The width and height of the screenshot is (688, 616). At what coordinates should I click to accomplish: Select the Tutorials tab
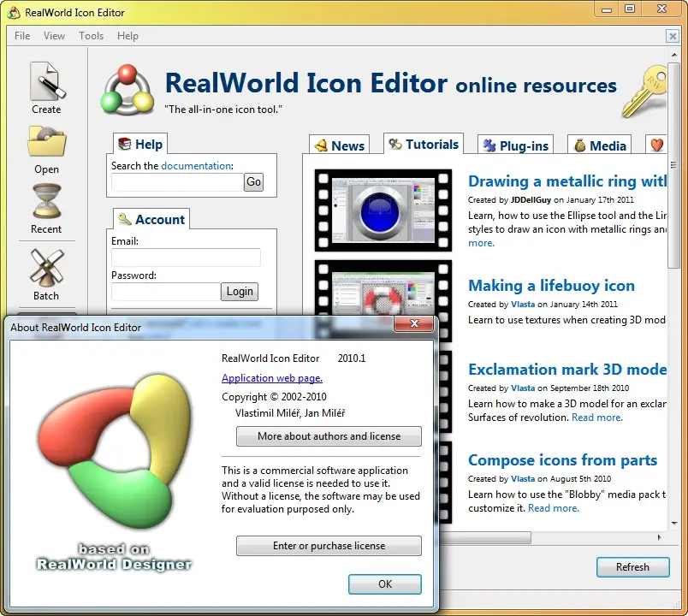pyautogui.click(x=424, y=144)
